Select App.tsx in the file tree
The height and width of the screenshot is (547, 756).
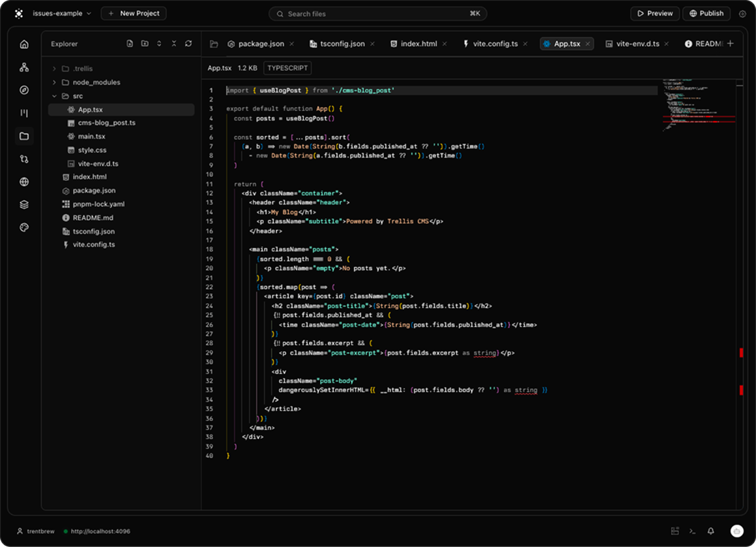122,109
